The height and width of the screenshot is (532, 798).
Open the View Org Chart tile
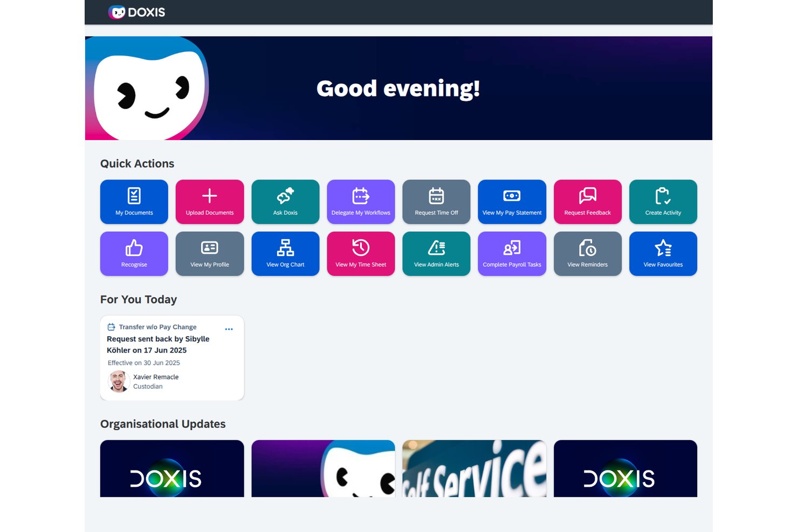(285, 254)
